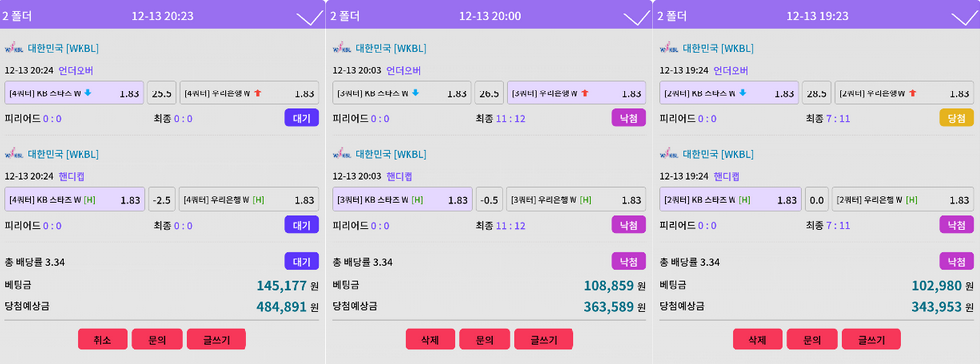Select the 3쿼터 우리은행 W over option 1.83

pyautogui.click(x=576, y=93)
